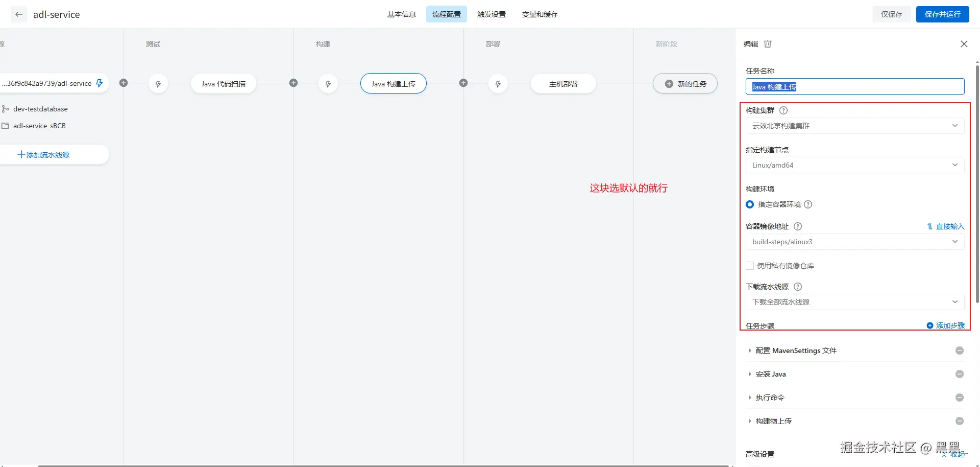980x467 pixels.
Task: Open help tooltip for 容器镜像地址
Action: tap(798, 226)
